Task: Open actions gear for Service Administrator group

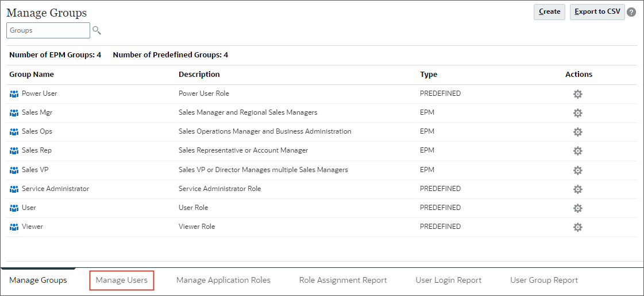Action: point(577,189)
